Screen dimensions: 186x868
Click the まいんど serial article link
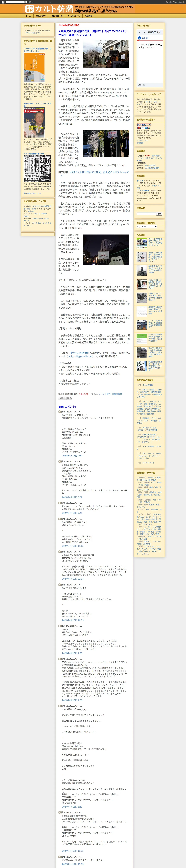(140, 181)
